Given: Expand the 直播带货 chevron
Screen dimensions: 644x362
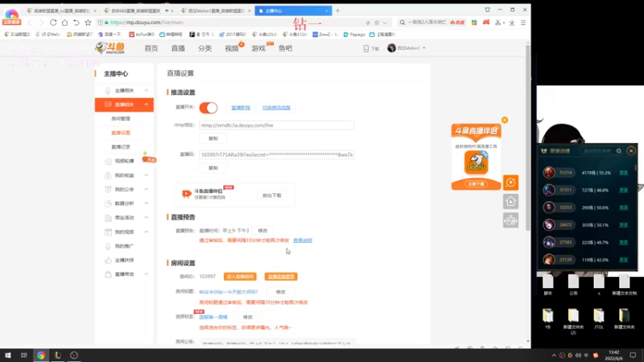Looking at the screenshot, I should tap(147, 274).
